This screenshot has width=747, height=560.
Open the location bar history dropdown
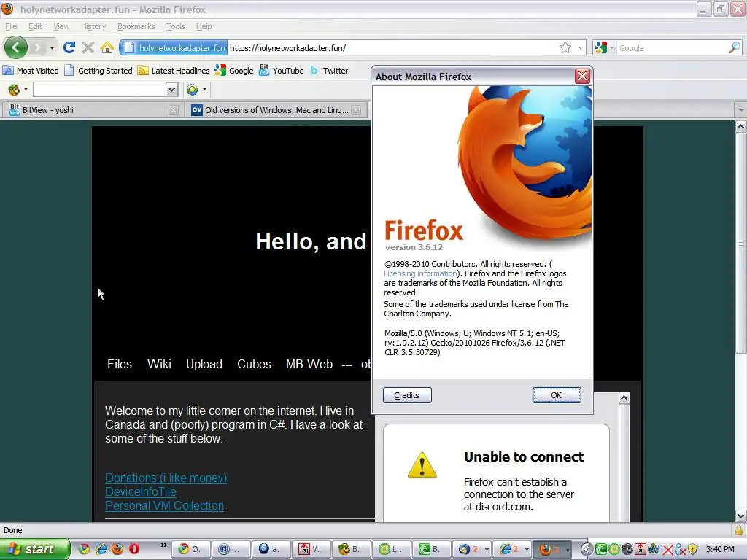pos(580,47)
